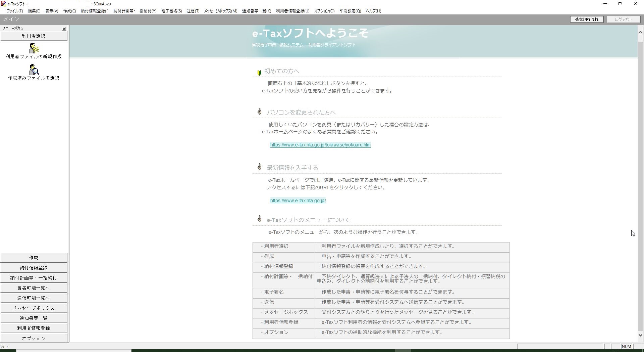Click the beginner mark icon beside 初めての方へ

point(259,73)
